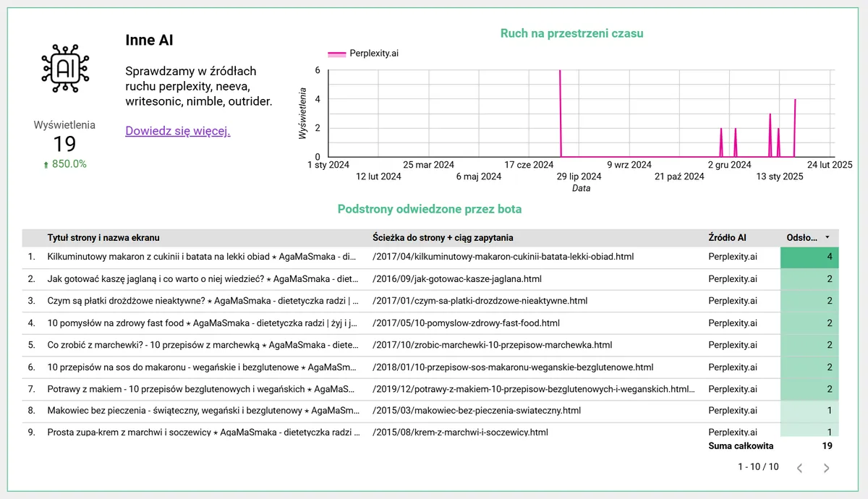Click path '/2015/08/krem-z-marchwi-i-soczewicy.html'

[x=460, y=432]
